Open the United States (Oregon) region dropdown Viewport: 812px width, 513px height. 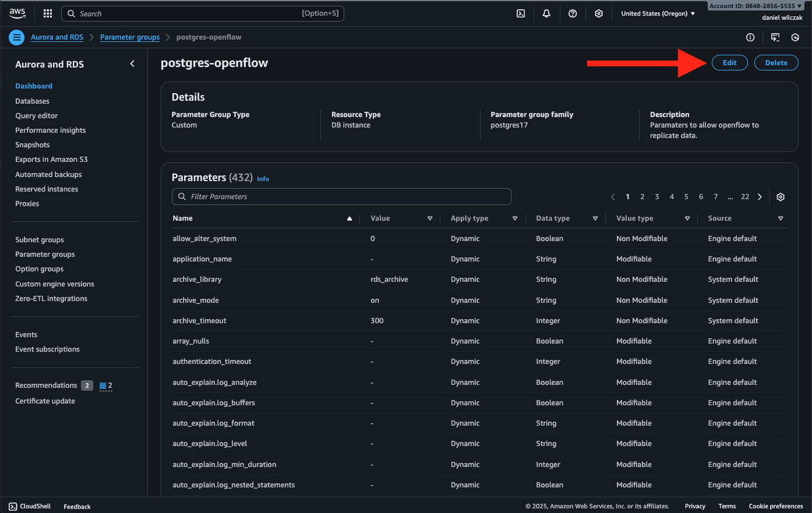[658, 13]
